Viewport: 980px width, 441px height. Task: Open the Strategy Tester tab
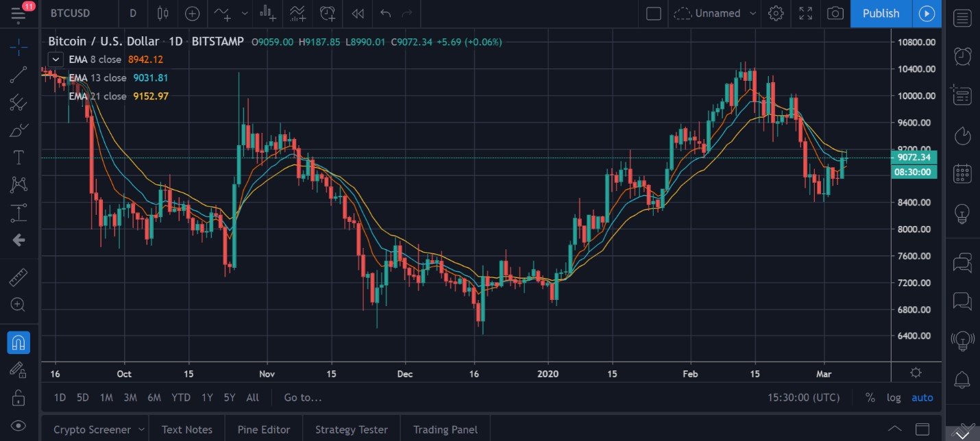point(351,429)
